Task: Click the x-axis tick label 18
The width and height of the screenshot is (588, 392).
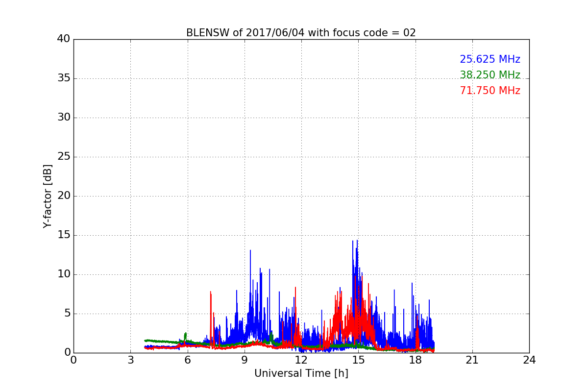Action: click(416, 360)
